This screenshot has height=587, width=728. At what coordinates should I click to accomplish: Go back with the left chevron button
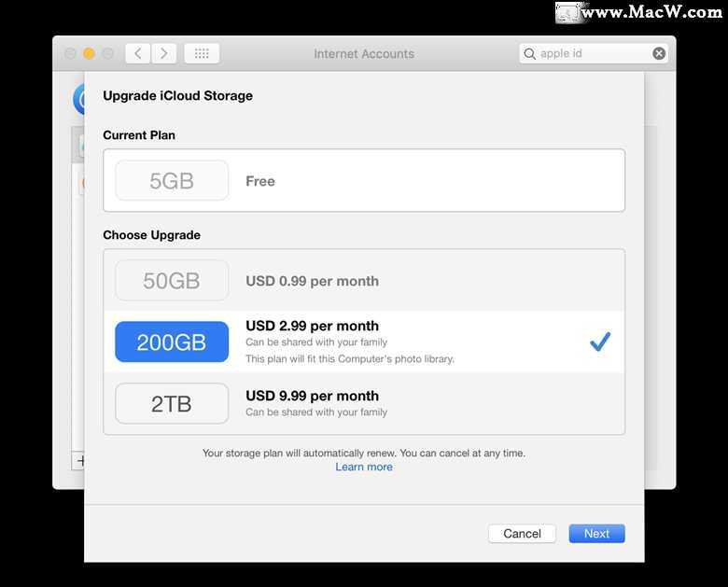[138, 54]
